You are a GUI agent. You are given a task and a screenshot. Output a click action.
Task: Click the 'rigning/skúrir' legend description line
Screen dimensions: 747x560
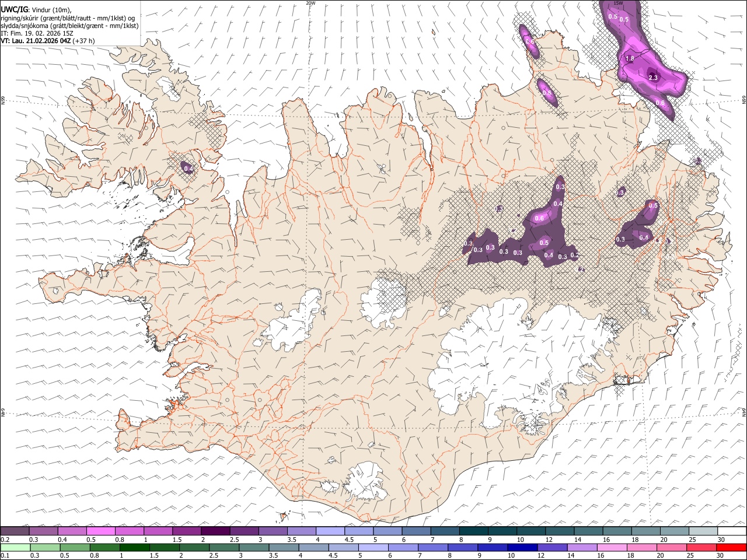[x=68, y=17]
